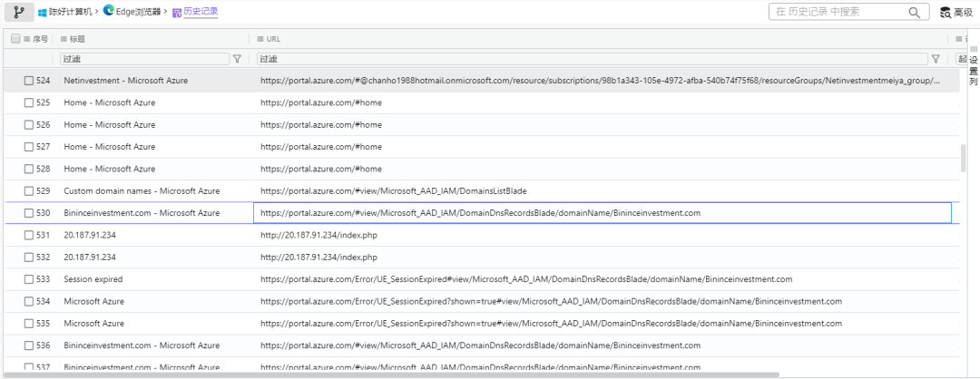
Task: Check the checkbox for row 531
Action: point(29,236)
